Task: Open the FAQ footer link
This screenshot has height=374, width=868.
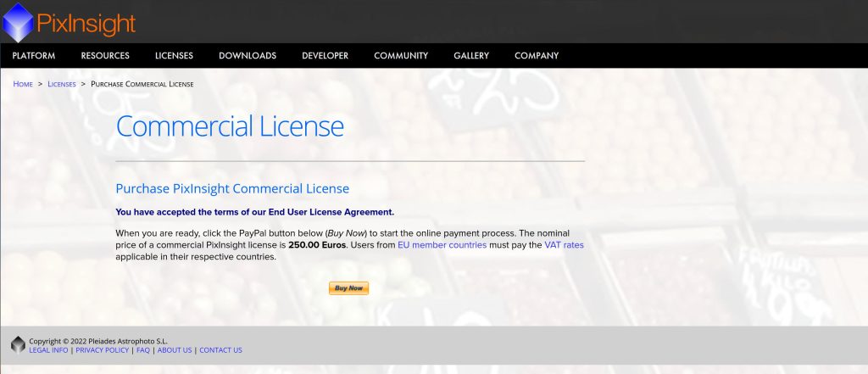Action: [142, 350]
